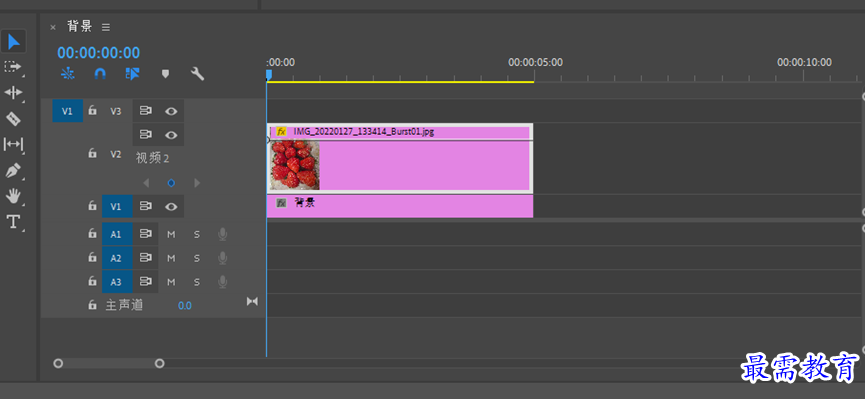Toggle Linked Selection button
The width and height of the screenshot is (865, 399).
[x=132, y=73]
